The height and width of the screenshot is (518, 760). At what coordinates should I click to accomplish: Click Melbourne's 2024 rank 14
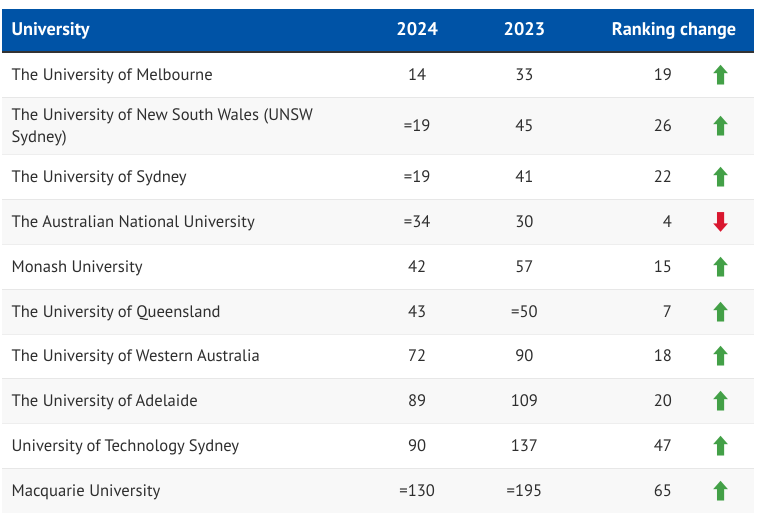coord(417,75)
